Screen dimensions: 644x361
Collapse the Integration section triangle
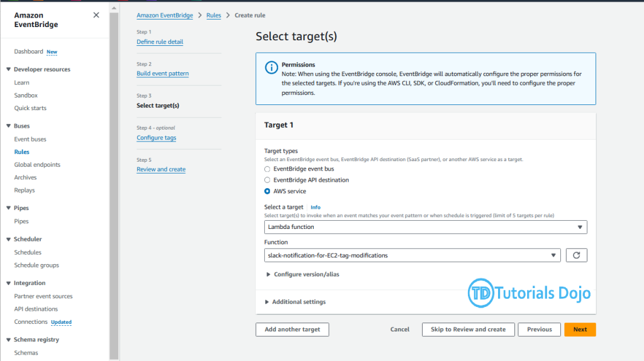click(8, 284)
